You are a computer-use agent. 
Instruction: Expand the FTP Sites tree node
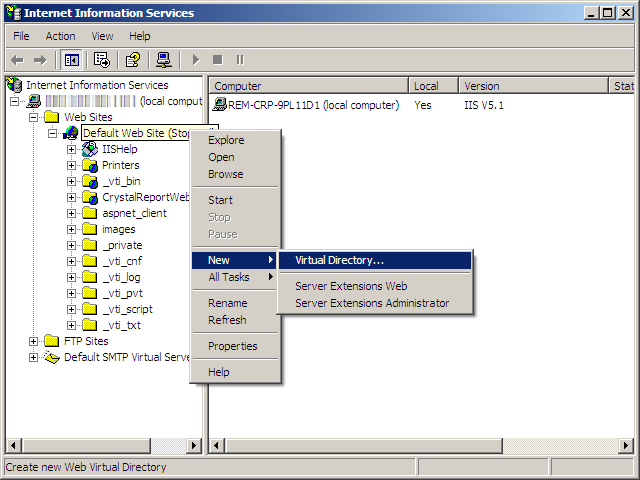[35, 341]
